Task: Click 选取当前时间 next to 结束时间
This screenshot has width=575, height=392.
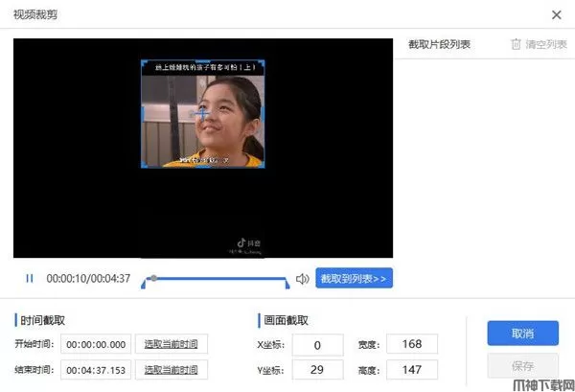Action: point(172,370)
